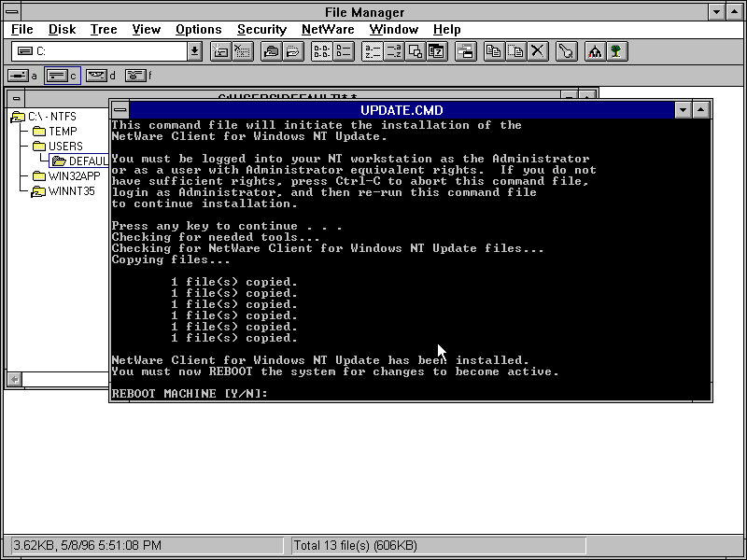Open the Window menu

(393, 30)
